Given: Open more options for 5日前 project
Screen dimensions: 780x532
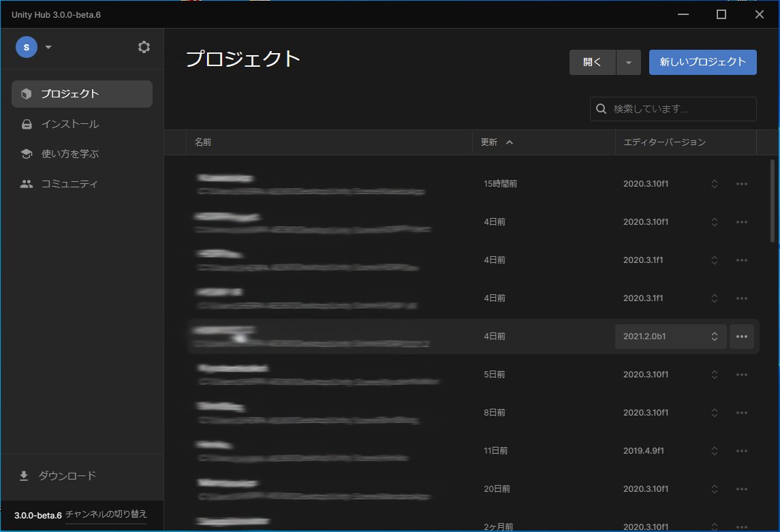Looking at the screenshot, I should click(742, 375).
